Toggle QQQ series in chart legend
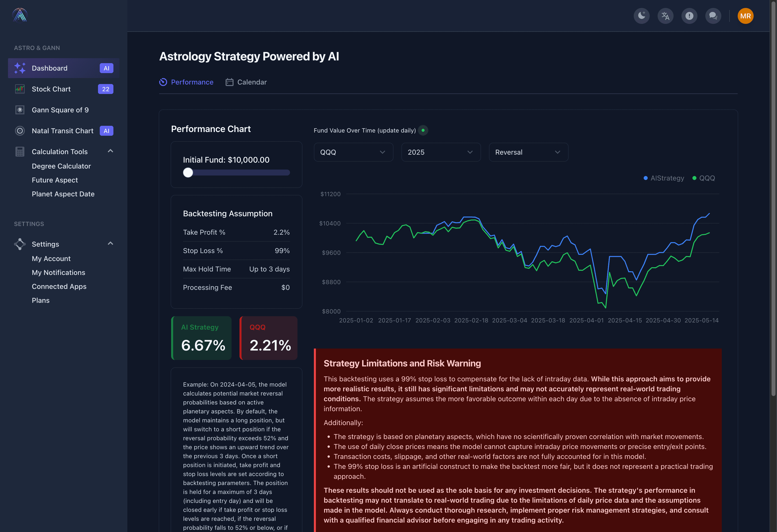The height and width of the screenshot is (532, 777). coord(703,178)
